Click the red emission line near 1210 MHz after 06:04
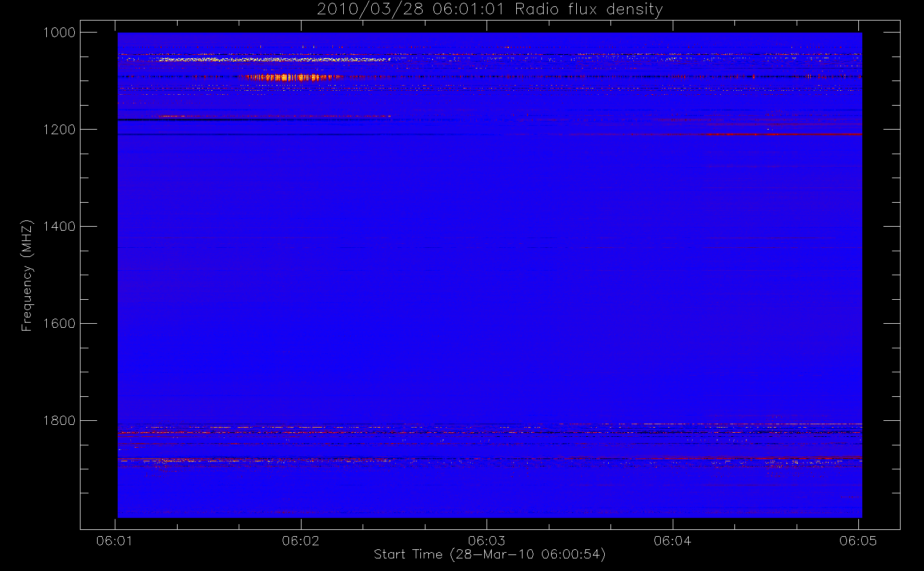This screenshot has height=571, width=924. 783,134
